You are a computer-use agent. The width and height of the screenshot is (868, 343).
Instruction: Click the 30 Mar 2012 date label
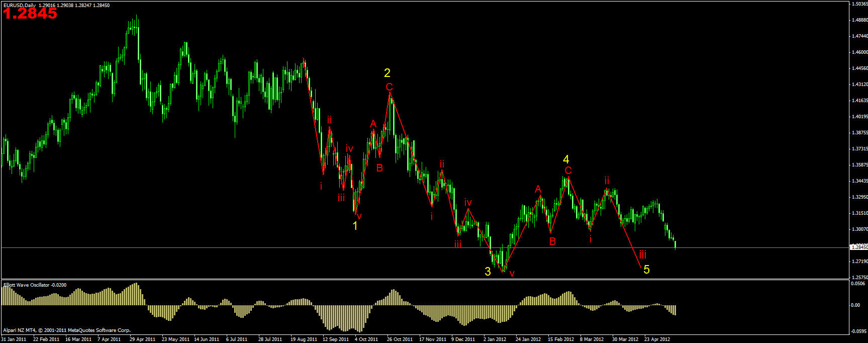[625, 339]
